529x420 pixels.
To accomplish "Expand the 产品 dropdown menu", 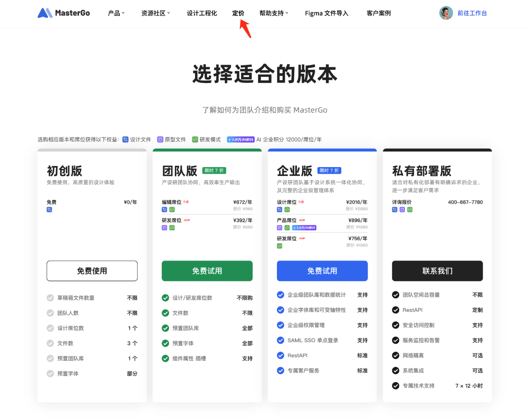I will 116,13.
